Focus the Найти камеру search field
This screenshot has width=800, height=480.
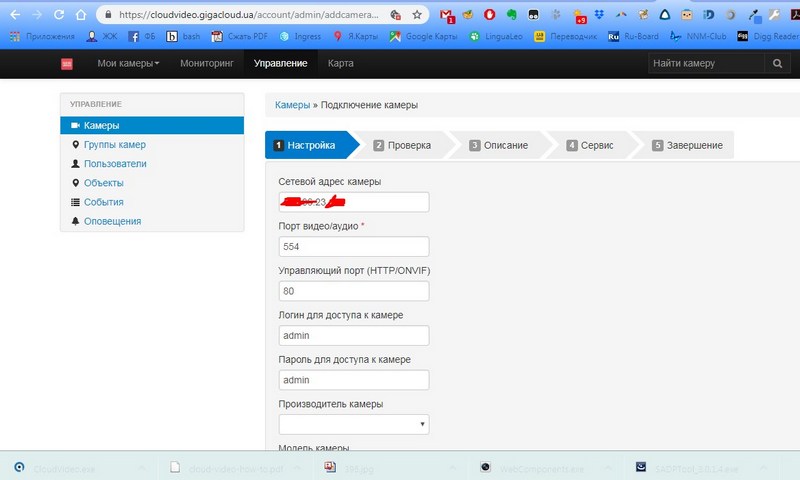707,63
